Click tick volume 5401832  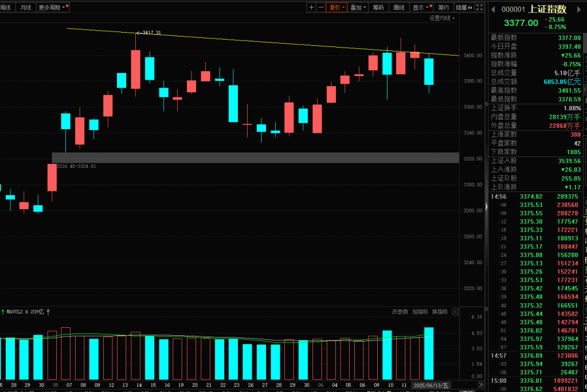tap(567, 389)
